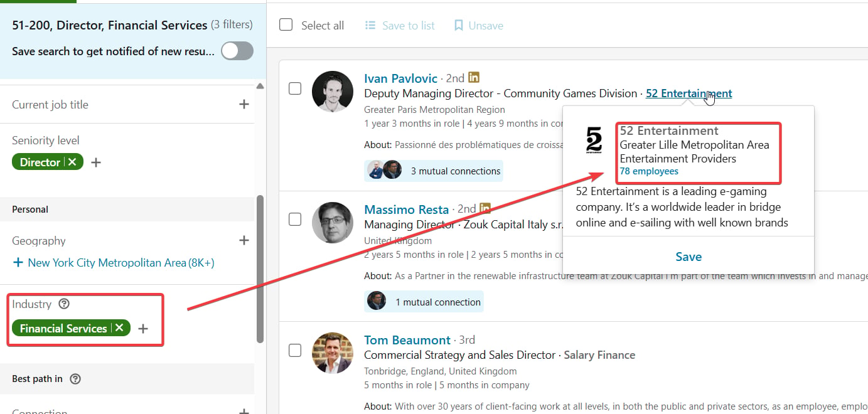Click Massimo Resta's profile photo
This screenshot has width=868, height=414.
pyautogui.click(x=333, y=223)
